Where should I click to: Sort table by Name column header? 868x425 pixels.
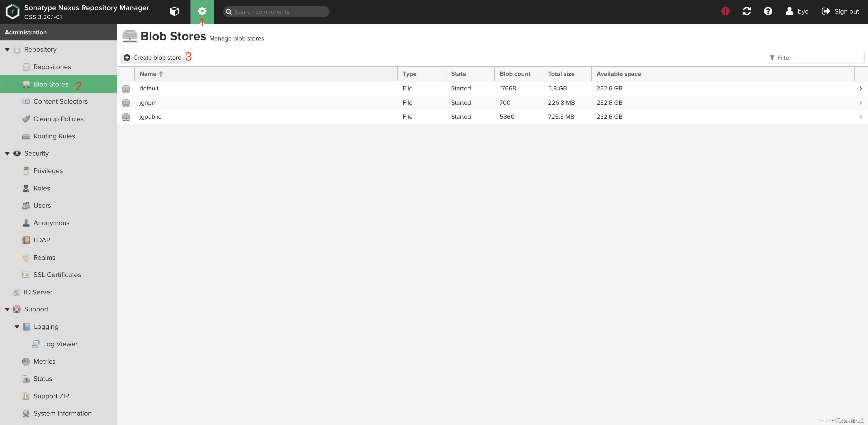click(148, 74)
